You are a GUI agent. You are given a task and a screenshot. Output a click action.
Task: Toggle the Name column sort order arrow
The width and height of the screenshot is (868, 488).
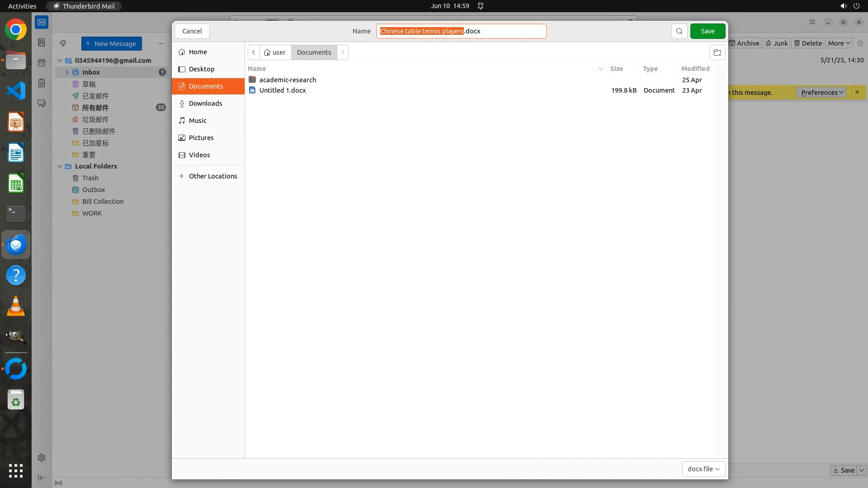click(x=600, y=69)
